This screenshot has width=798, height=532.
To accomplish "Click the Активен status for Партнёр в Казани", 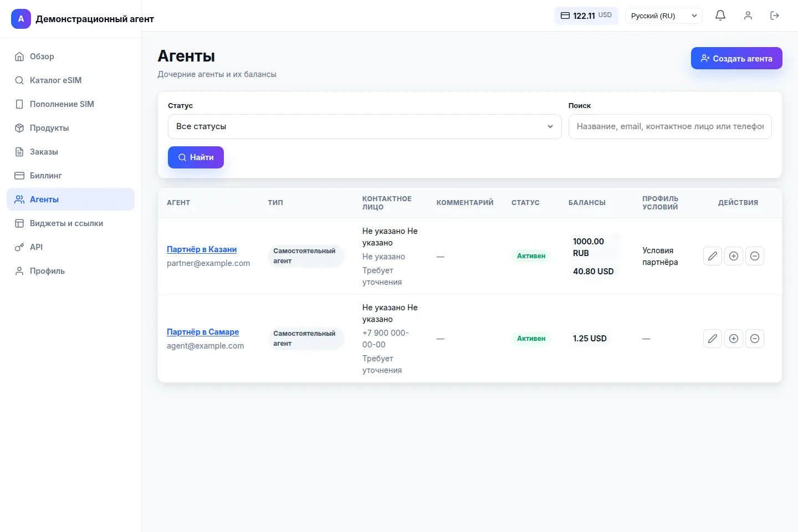I will click(531, 256).
